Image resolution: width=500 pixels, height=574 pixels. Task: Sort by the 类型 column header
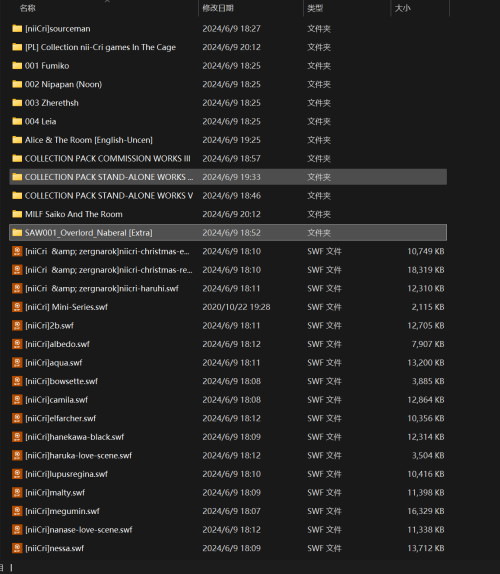(x=315, y=8)
